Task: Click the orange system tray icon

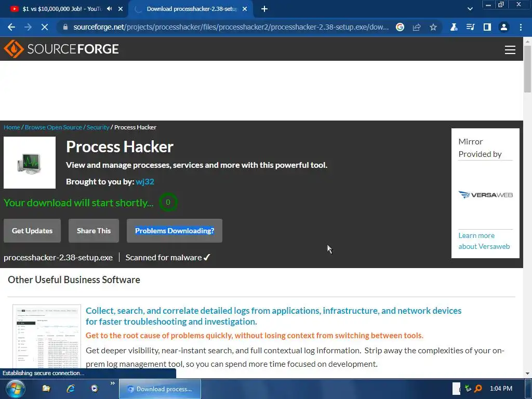Action: click(x=478, y=389)
